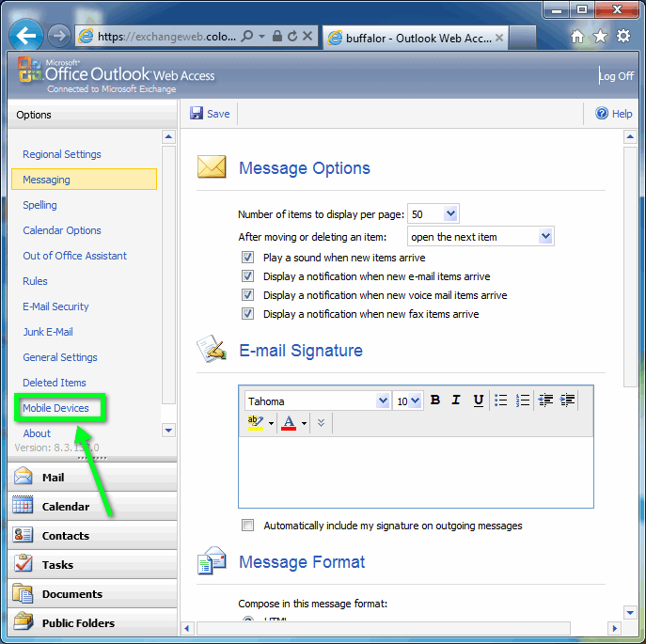Click the Contacts card icon
Screen dimensions: 646x644
(24, 535)
